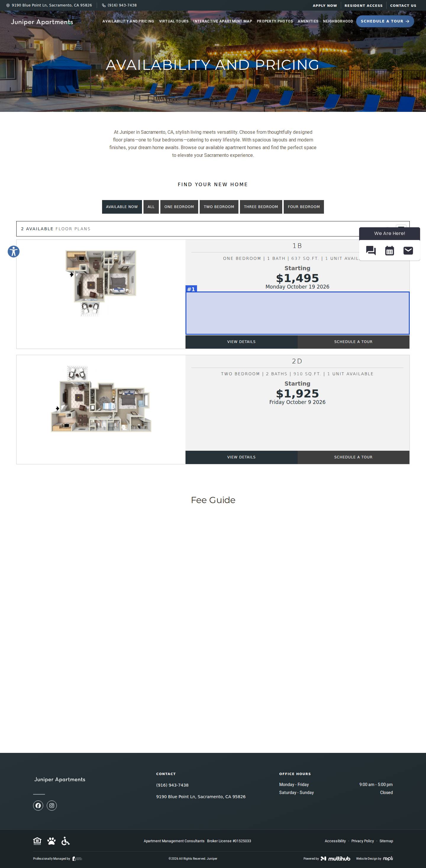Go to Neighborhood nav item
Viewport: 426px width, 868px height.
338,21
